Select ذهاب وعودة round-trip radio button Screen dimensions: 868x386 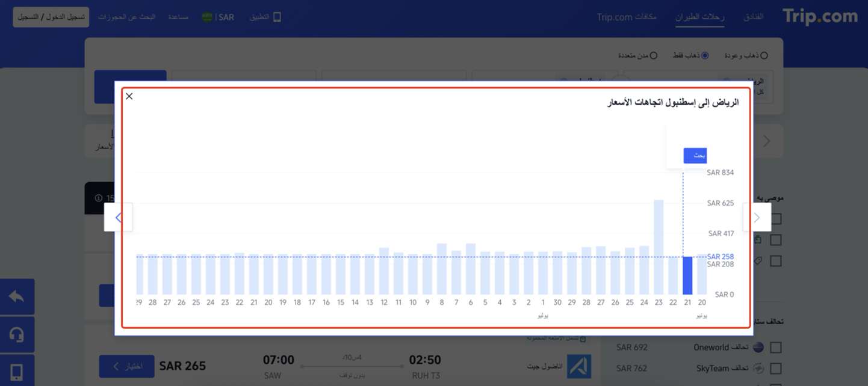coord(764,55)
